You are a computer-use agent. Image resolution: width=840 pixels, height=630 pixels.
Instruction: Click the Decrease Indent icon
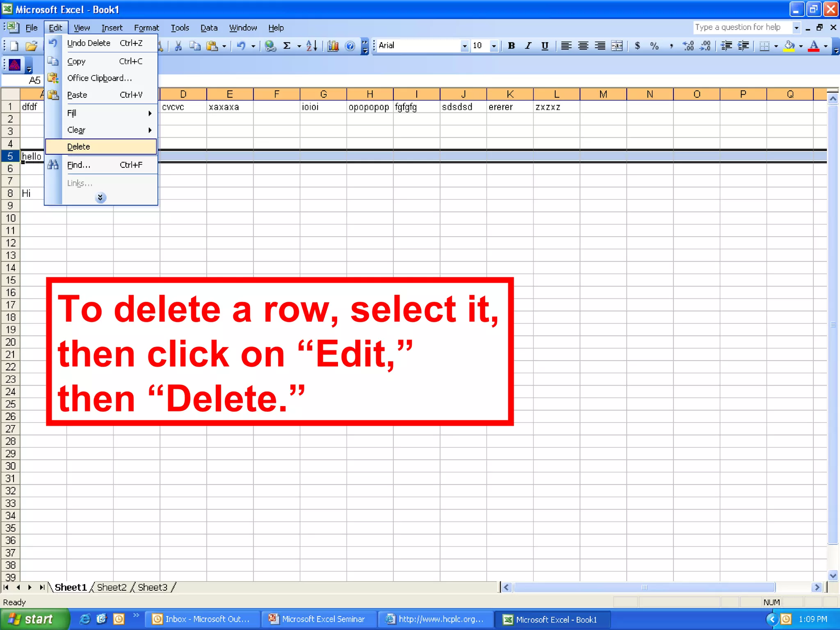(x=726, y=46)
